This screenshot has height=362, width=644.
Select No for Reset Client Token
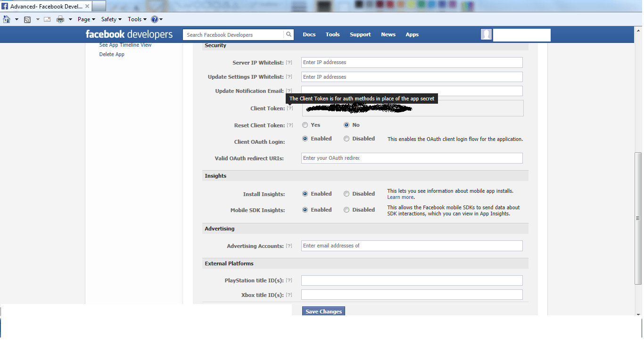[347, 125]
